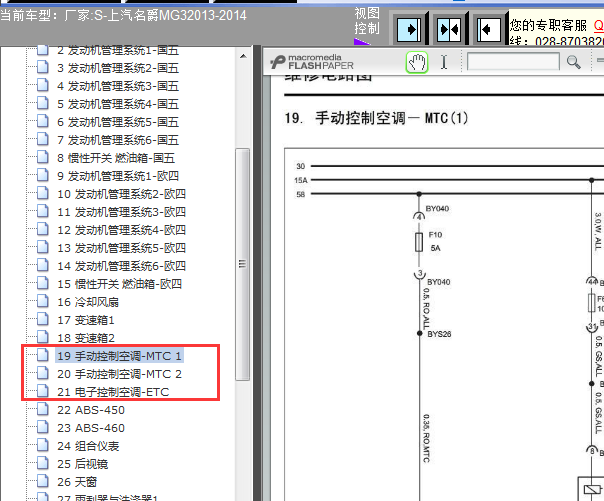Open '9 发动机管理系统1-欧四' entry
This screenshot has width=604, height=501.
[117, 176]
